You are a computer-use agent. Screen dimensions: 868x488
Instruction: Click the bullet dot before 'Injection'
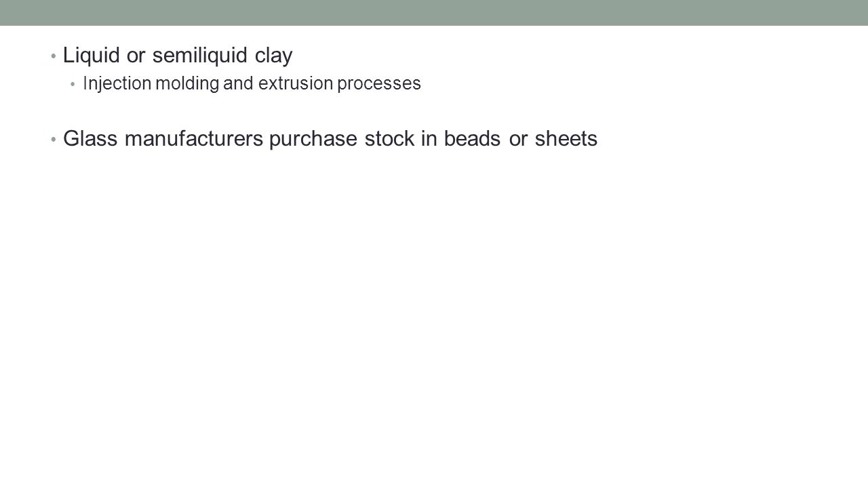73,85
